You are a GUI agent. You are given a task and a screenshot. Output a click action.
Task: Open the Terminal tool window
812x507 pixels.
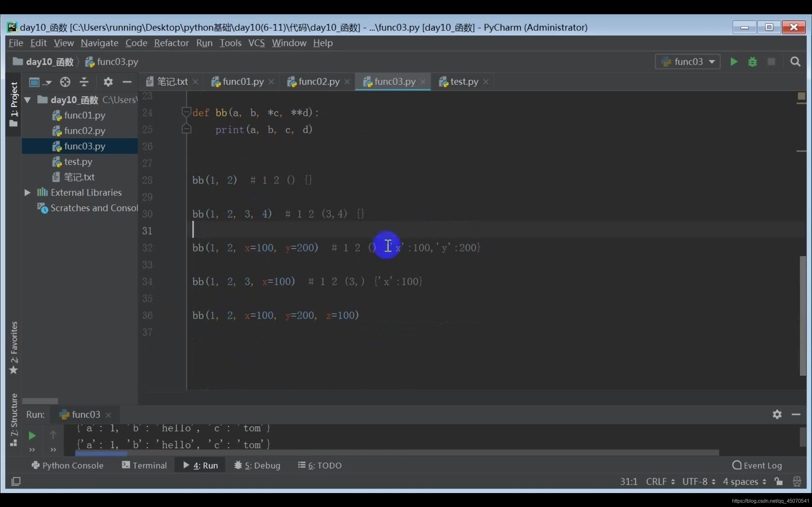tap(144, 465)
